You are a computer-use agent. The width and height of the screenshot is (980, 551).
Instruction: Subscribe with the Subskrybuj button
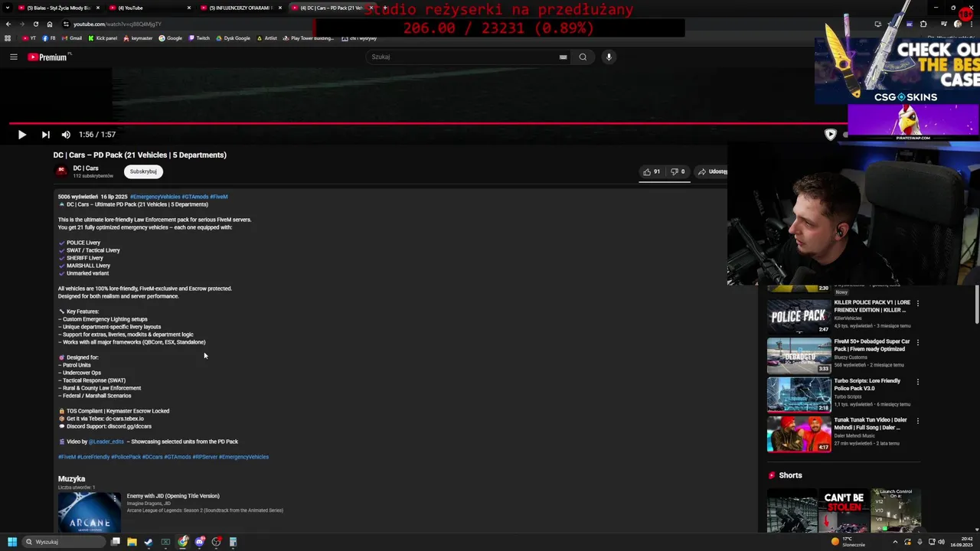pos(143,171)
